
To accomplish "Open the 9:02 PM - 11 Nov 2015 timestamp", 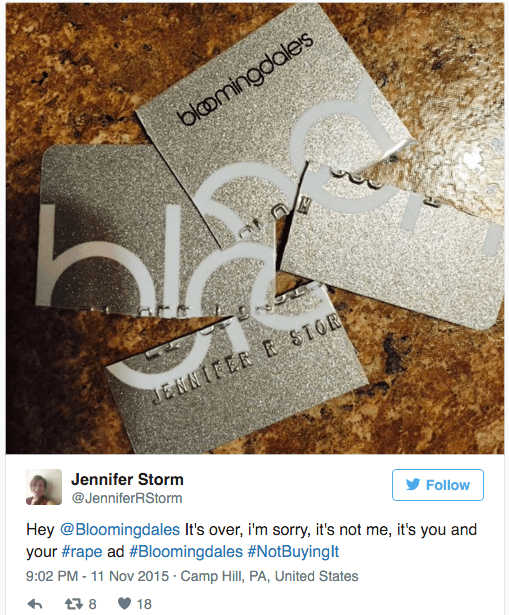I will pos(97,576).
